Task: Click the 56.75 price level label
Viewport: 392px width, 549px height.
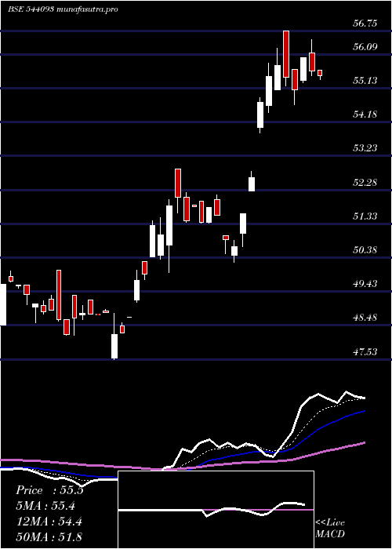Action: pyautogui.click(x=365, y=24)
